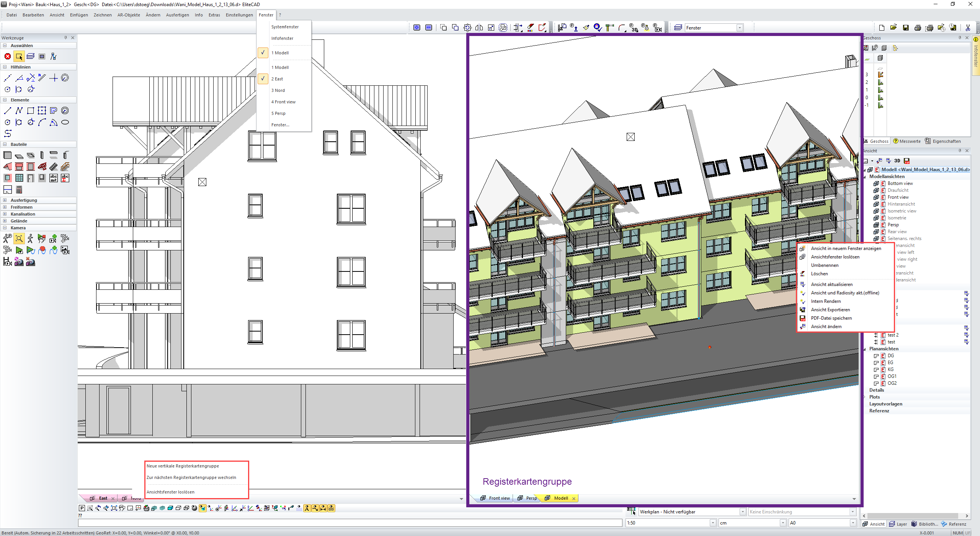Collapse the Bauteile tool group

coord(5,144)
